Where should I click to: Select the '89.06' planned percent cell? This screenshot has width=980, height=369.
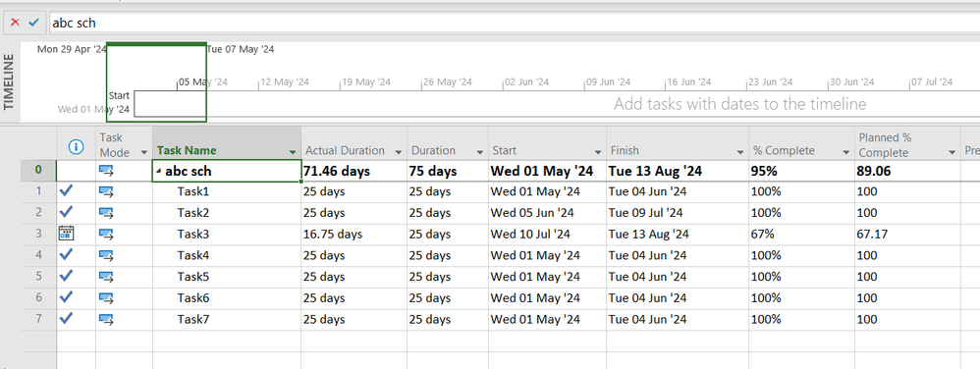[x=907, y=171]
